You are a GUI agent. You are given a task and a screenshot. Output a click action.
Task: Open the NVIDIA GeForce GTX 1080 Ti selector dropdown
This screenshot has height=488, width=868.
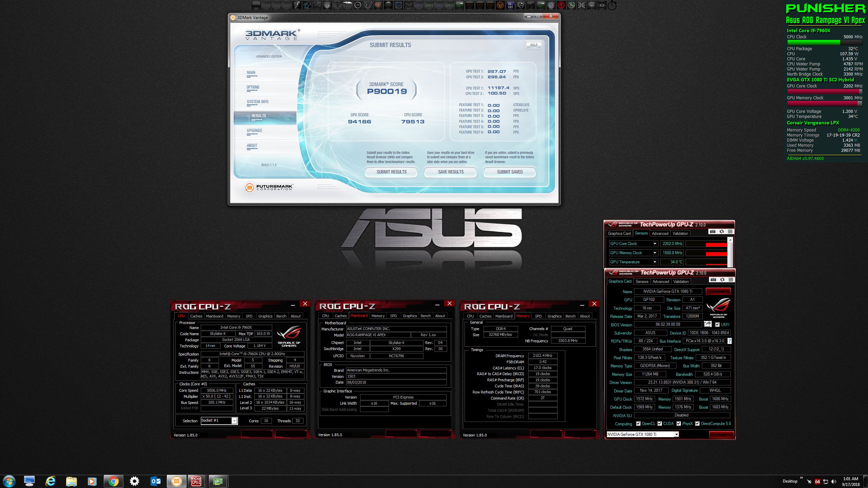[x=676, y=434]
